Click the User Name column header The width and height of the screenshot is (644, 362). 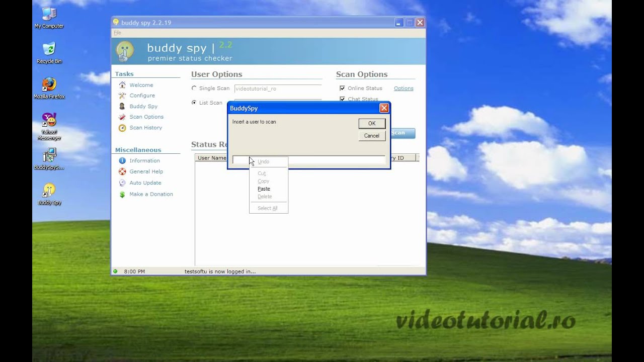(212, 158)
